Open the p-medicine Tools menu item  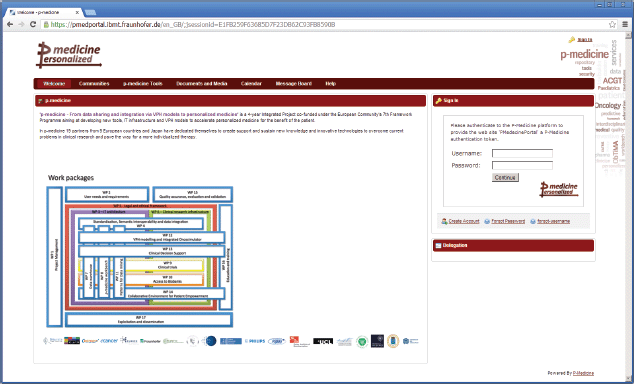pyautogui.click(x=143, y=84)
